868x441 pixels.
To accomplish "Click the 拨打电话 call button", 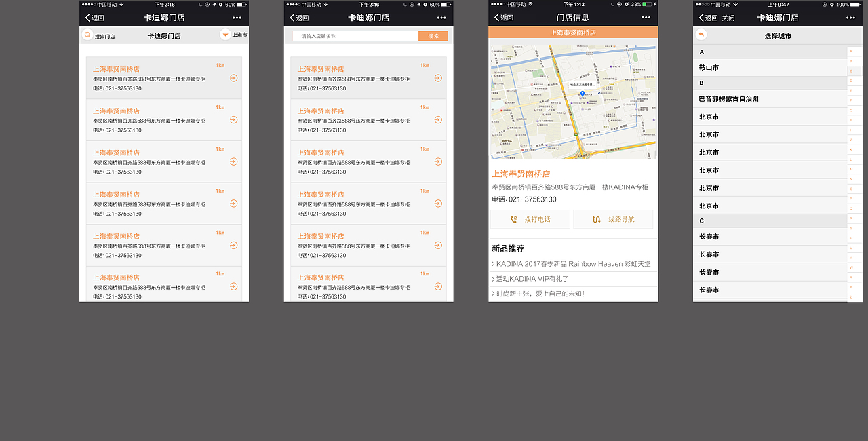I will click(x=530, y=219).
